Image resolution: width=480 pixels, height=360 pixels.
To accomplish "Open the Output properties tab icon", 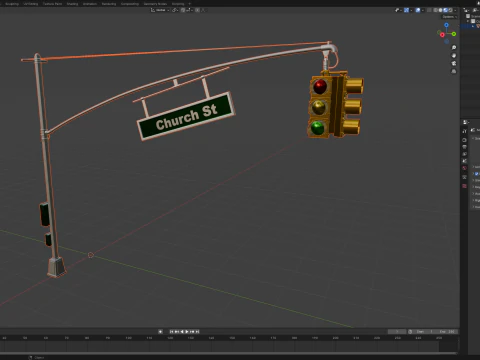I will coord(464,147).
